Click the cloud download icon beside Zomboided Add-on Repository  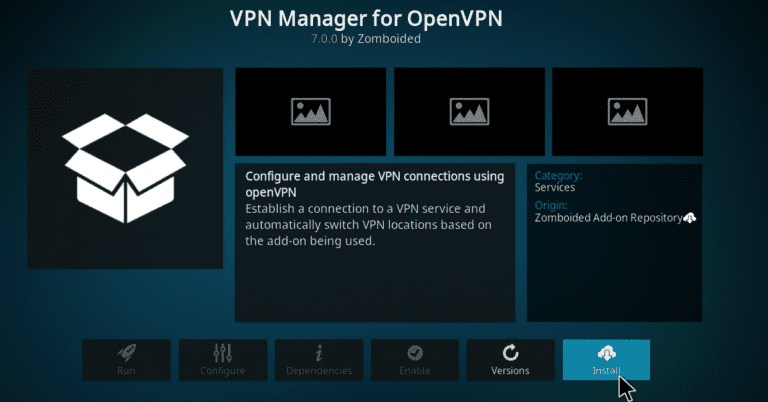tap(690, 218)
